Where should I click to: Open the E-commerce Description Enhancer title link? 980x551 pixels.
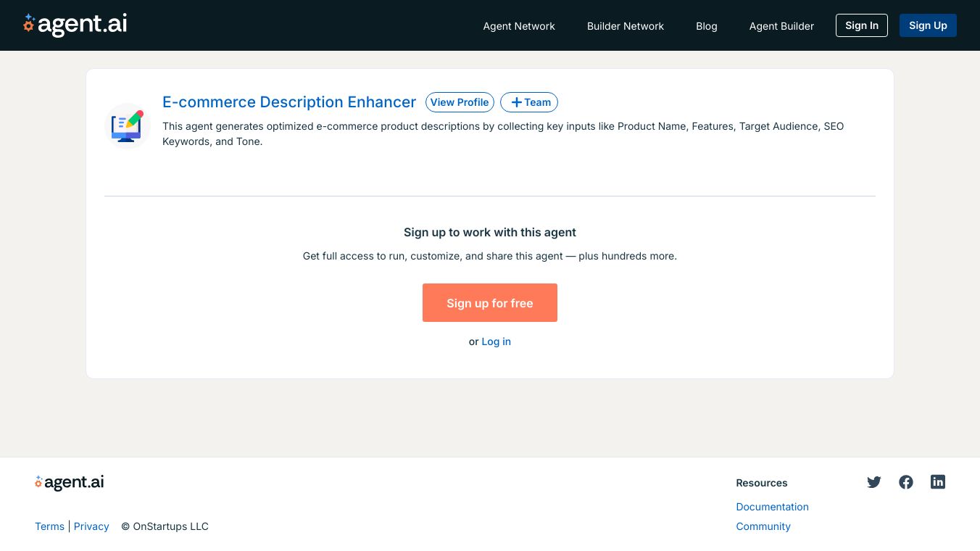(289, 102)
